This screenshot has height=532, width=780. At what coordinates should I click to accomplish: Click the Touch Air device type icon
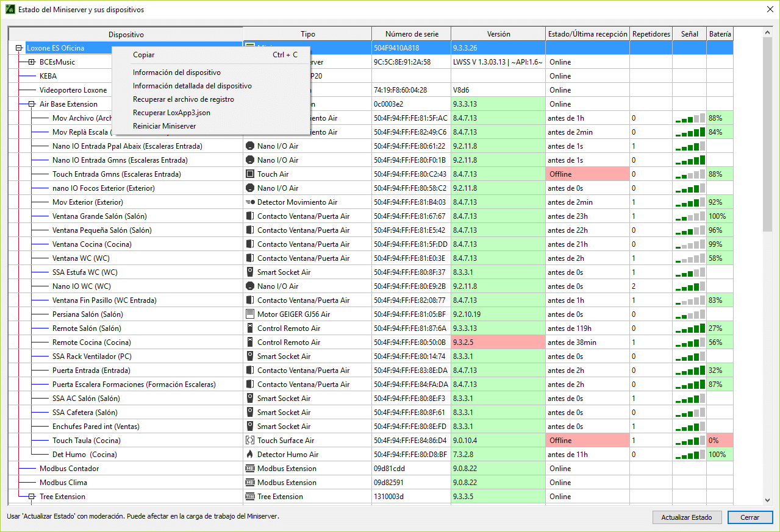coord(249,174)
